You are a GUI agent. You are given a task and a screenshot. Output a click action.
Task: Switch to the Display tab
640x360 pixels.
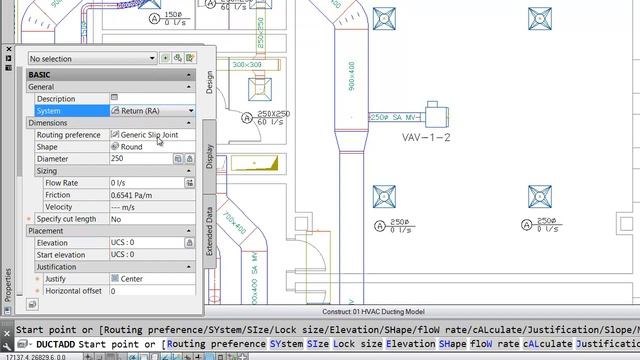coord(209,156)
